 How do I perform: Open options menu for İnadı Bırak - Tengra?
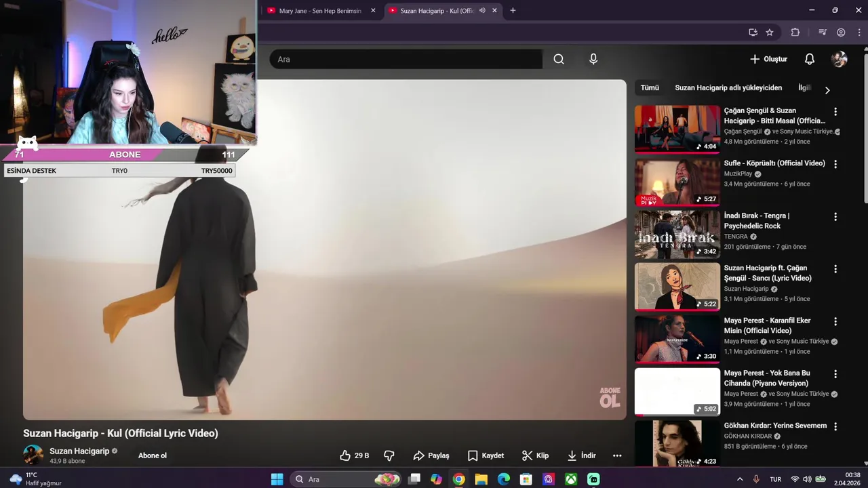coord(835,217)
